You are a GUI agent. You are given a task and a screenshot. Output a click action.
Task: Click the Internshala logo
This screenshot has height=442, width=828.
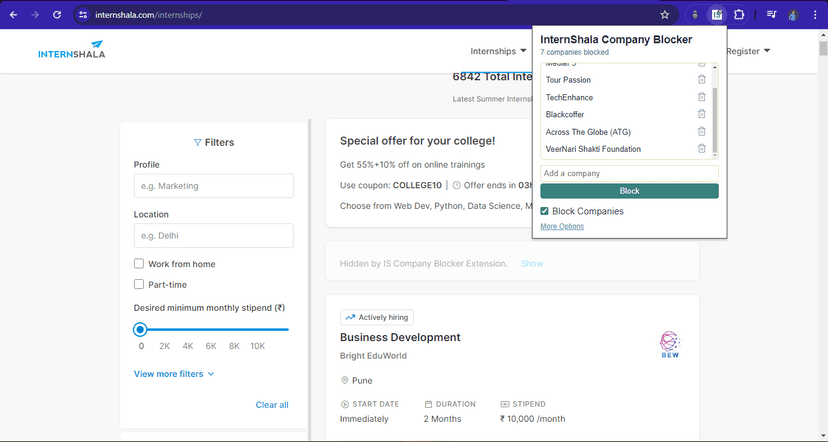pos(72,49)
